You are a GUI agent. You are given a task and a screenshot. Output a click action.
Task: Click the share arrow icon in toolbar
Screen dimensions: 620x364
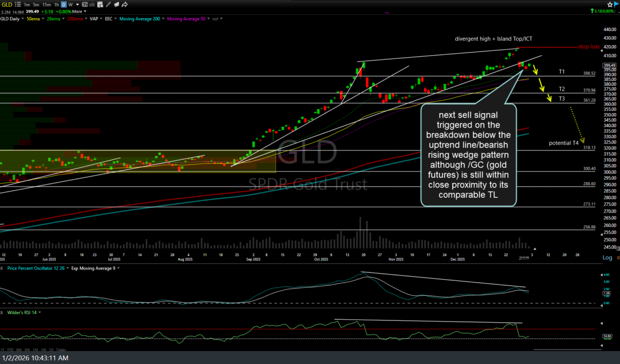pyautogui.click(x=124, y=5)
